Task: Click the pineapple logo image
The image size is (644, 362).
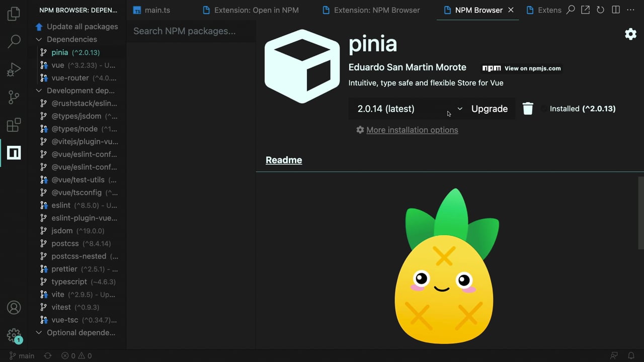Action: click(x=447, y=266)
